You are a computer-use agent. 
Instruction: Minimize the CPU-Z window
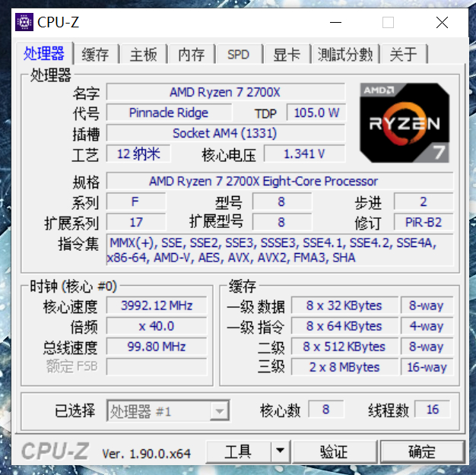pyautogui.click(x=336, y=22)
